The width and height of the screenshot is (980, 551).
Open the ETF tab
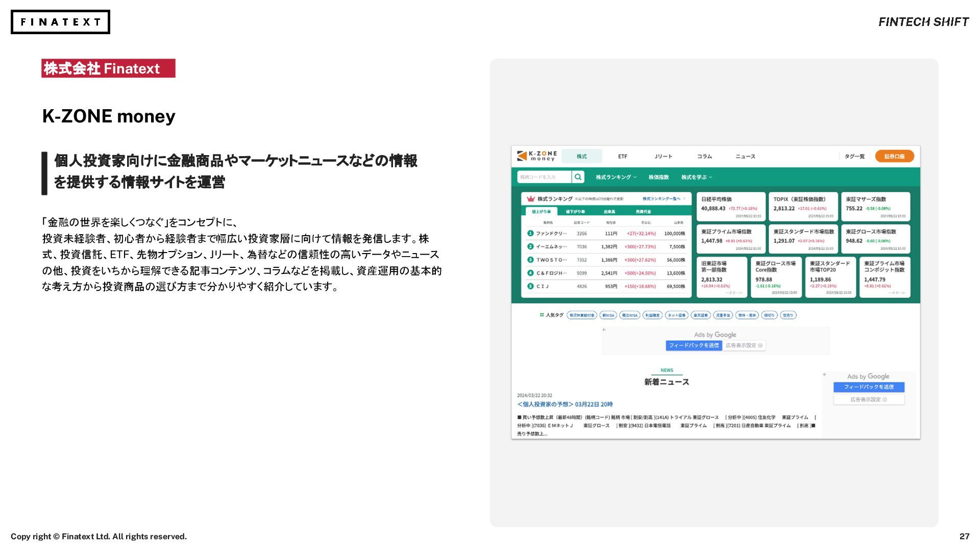[x=623, y=156]
